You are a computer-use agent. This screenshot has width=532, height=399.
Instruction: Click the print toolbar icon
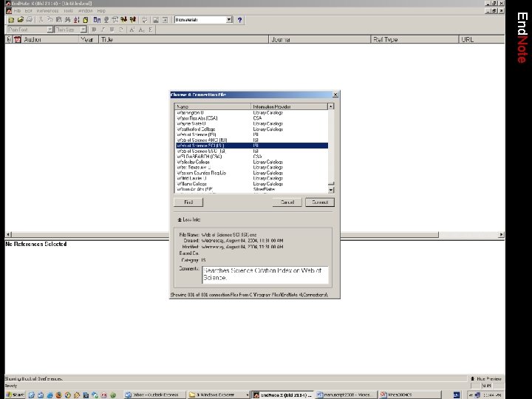30,20
